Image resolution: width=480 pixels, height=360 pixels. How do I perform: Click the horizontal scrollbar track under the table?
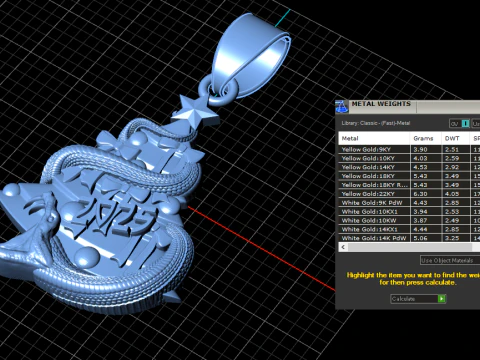coord(409,247)
